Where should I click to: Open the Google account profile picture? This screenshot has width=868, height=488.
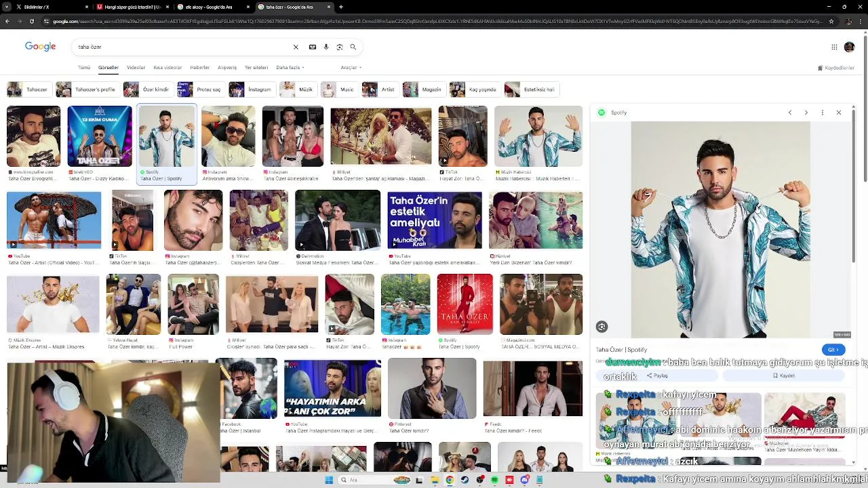click(x=849, y=47)
